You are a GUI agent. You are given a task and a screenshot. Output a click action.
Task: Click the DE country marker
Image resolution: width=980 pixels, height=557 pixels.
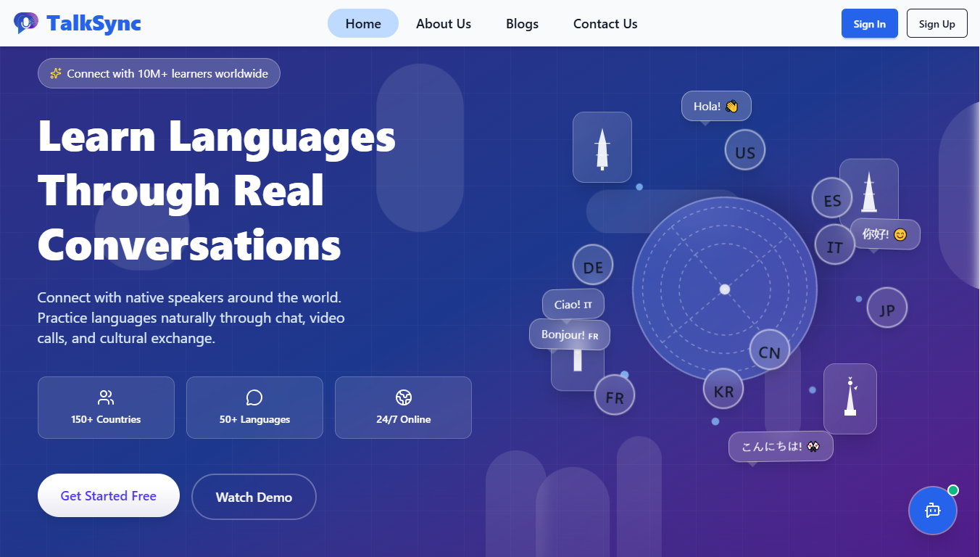[592, 265]
